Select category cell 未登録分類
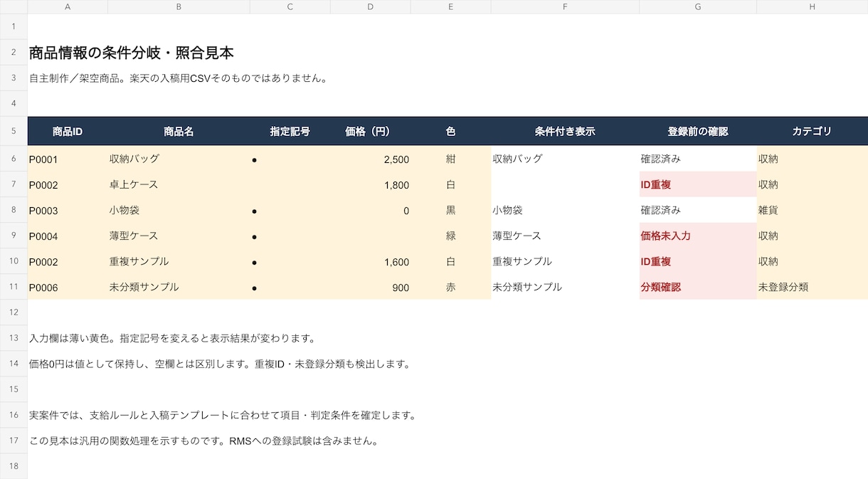This screenshot has width=868, height=479. click(813, 287)
